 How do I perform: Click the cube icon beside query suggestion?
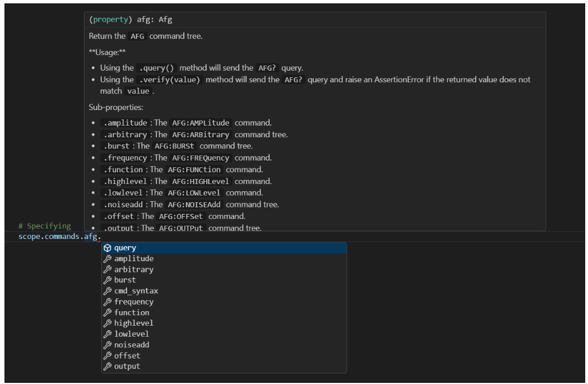coord(108,248)
